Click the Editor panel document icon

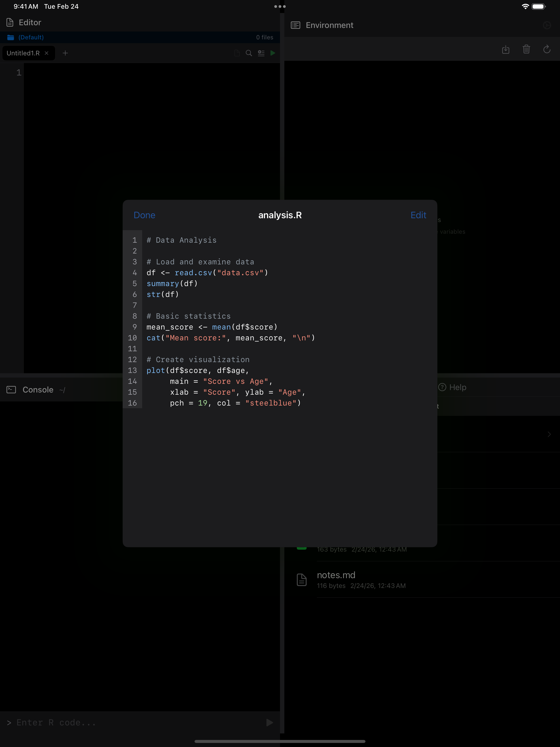click(x=9, y=22)
